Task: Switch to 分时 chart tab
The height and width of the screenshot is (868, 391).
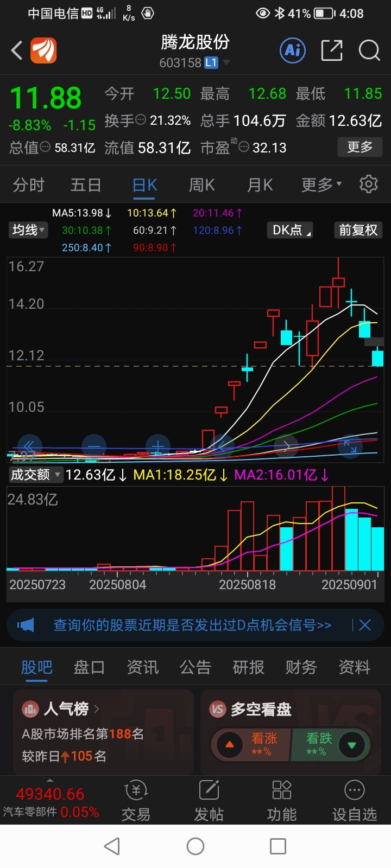Action: point(28,185)
